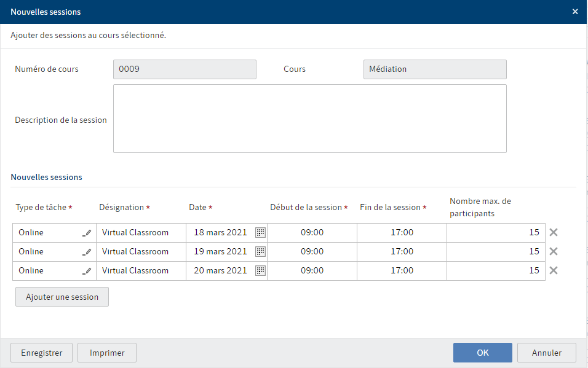Click the Ajouter une session button
This screenshot has width=588, height=368.
[x=62, y=297]
